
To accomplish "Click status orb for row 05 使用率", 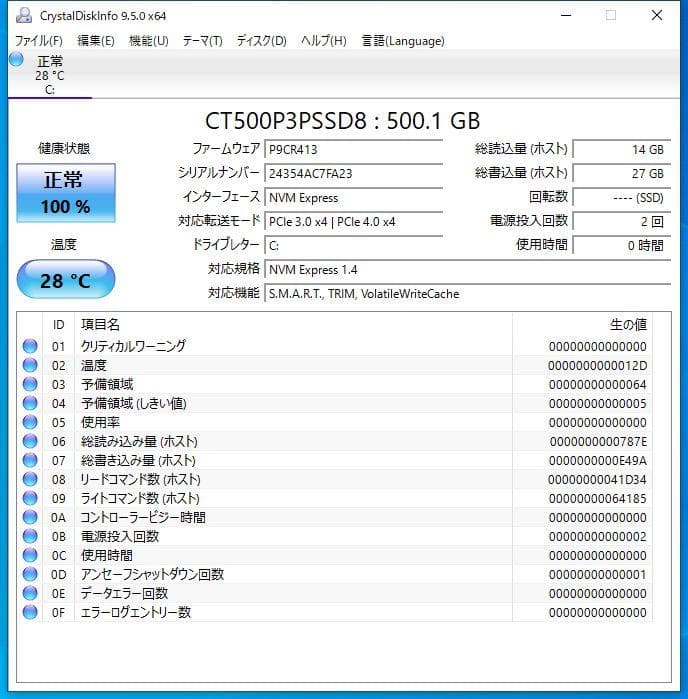I will click(30, 422).
